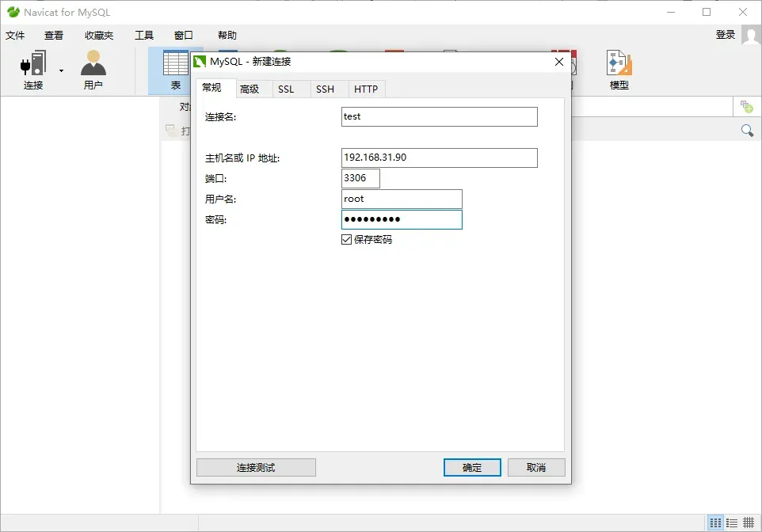Switch to list view icon in status bar
The image size is (762, 532).
pos(732,523)
